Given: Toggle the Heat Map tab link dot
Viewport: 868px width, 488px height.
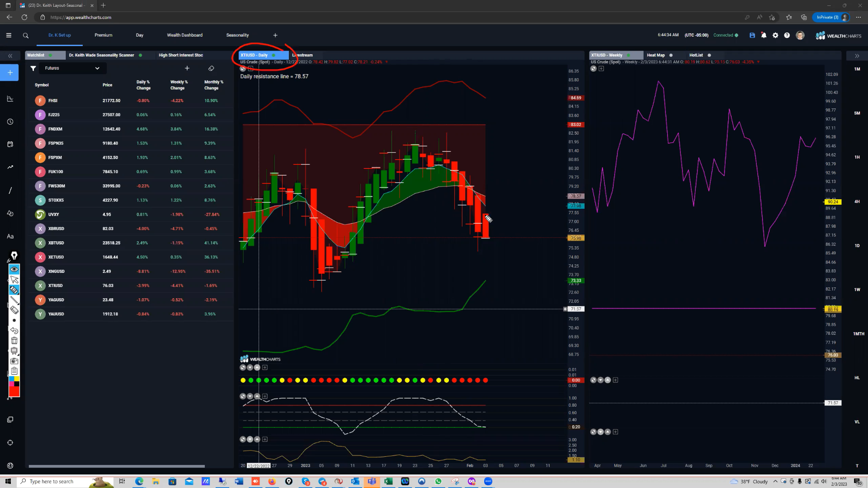Looking at the screenshot, I should [671, 55].
